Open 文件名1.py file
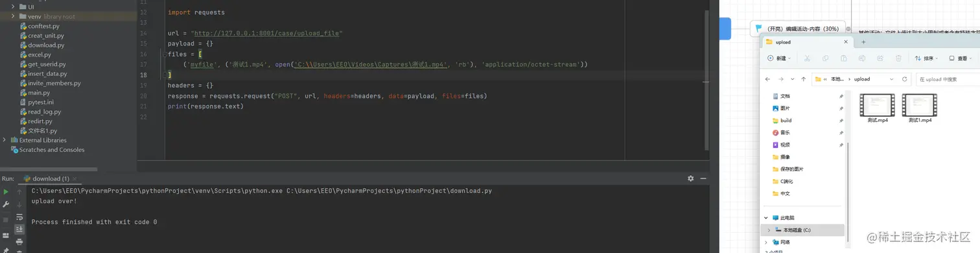The image size is (980, 253). pyautogui.click(x=38, y=130)
